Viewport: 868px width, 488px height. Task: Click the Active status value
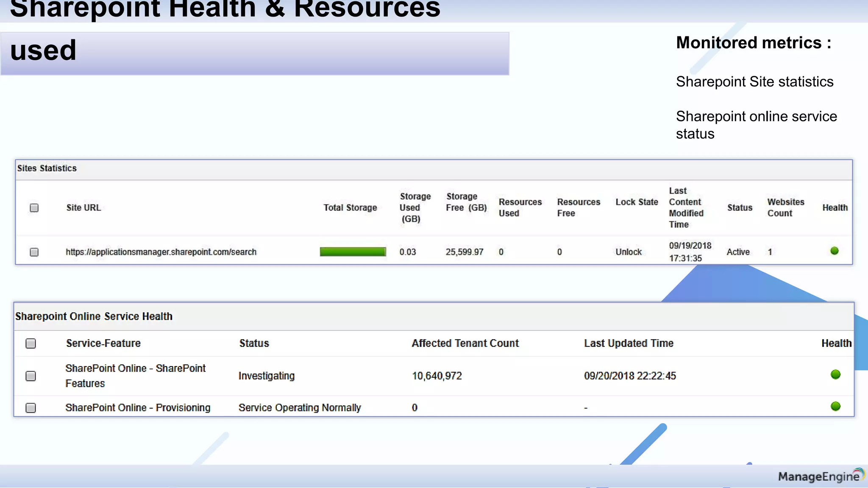pos(738,252)
